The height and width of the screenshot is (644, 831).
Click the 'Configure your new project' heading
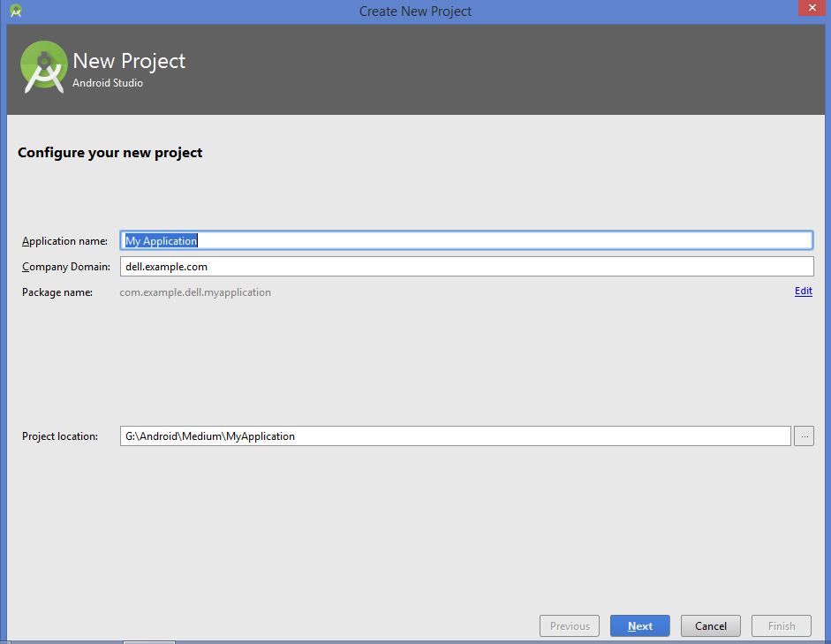(110, 152)
